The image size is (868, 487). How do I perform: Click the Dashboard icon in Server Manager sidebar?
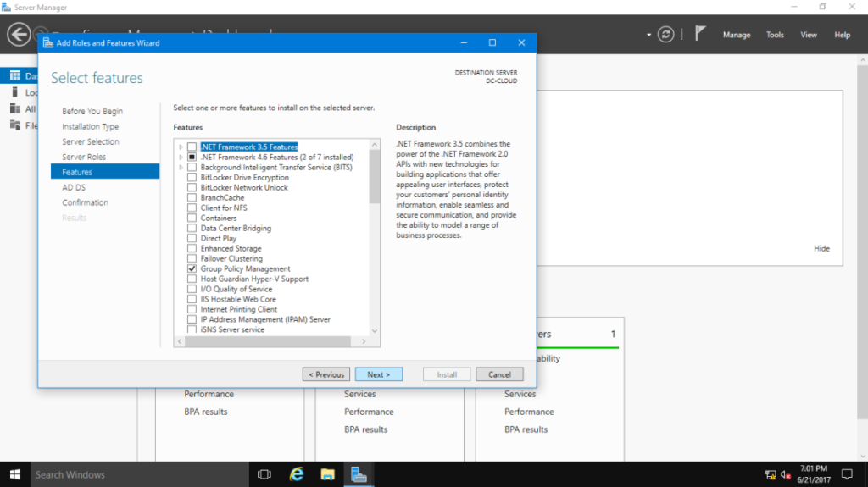pos(15,75)
